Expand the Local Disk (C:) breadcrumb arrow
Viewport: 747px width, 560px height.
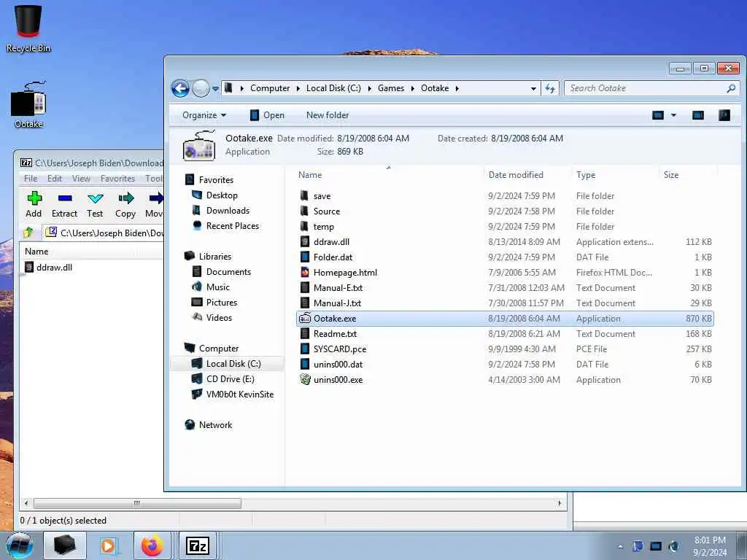(369, 88)
